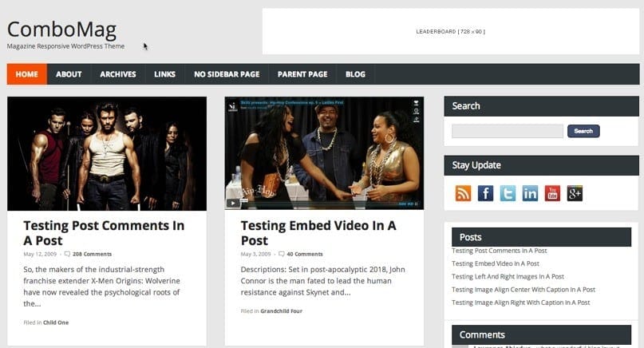Go to the Home menu item

point(26,74)
